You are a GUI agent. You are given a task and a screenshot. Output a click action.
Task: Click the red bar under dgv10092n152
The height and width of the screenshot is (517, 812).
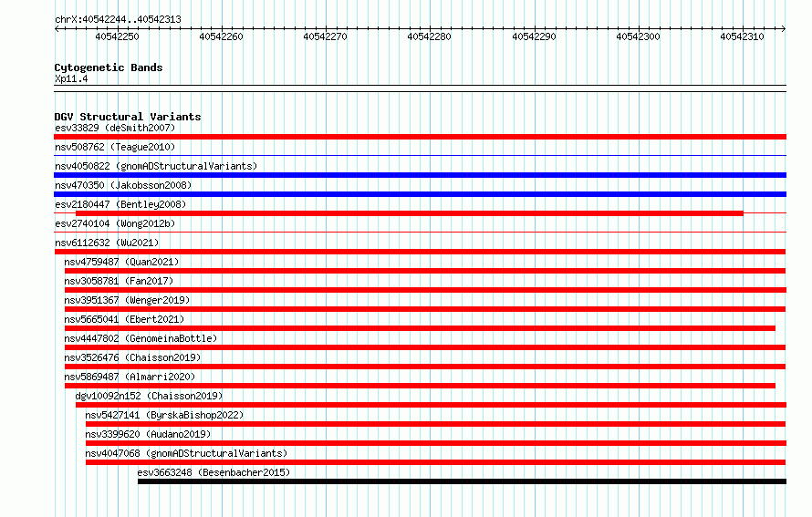tap(431, 405)
